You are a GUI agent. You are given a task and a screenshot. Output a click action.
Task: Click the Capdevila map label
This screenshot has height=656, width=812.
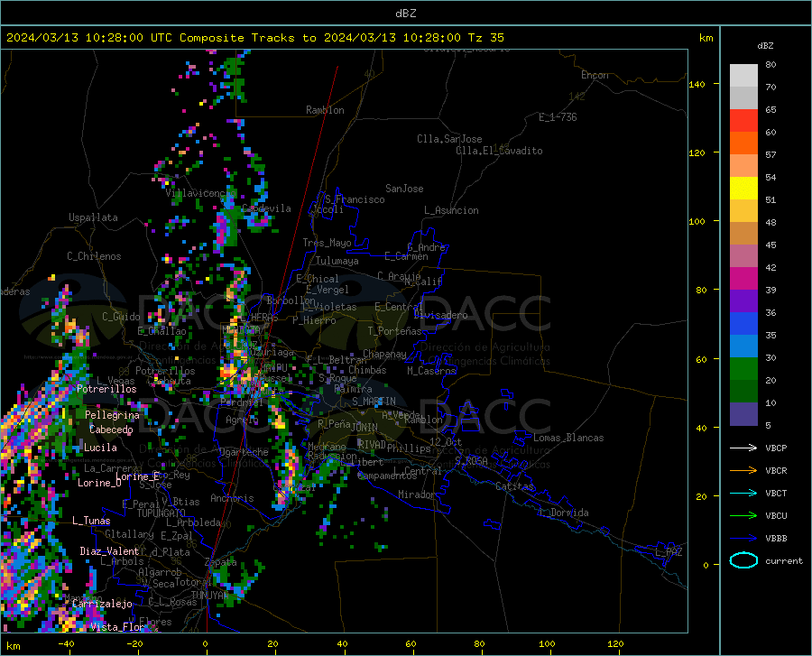tap(266, 208)
